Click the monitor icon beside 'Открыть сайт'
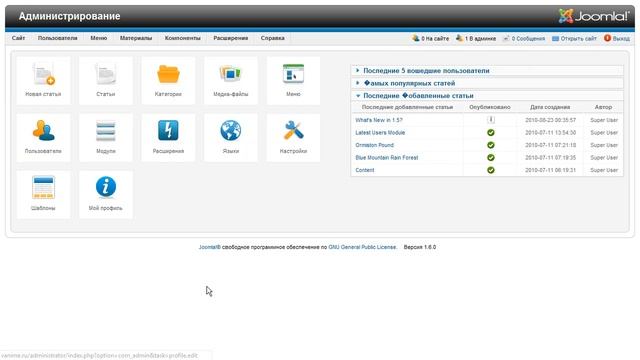 click(555, 38)
